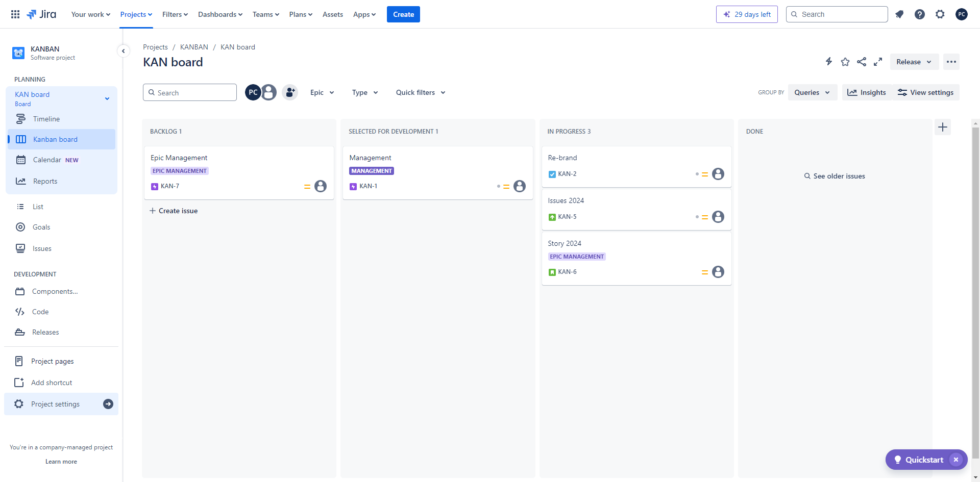
Task: Click the share board icon
Action: (862, 62)
